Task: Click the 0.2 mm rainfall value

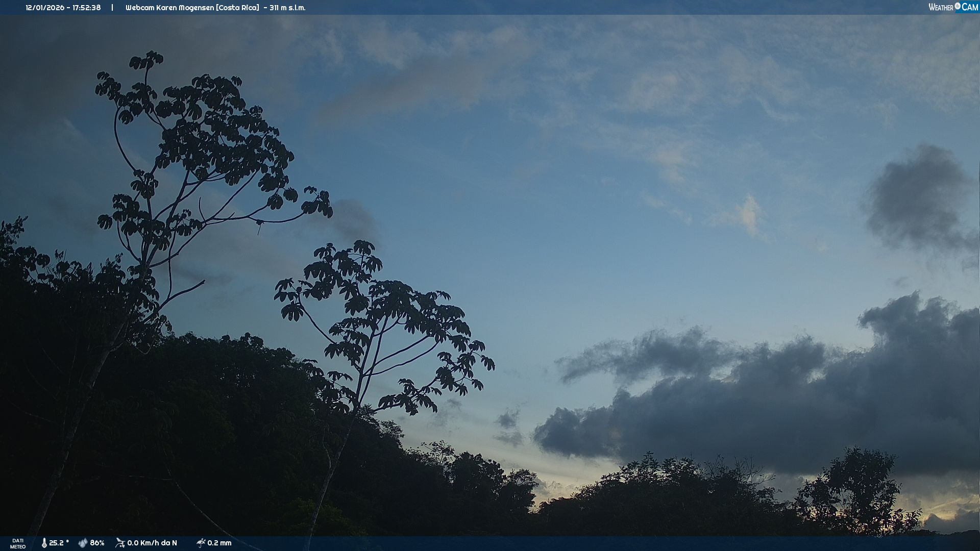Action: 219,543
